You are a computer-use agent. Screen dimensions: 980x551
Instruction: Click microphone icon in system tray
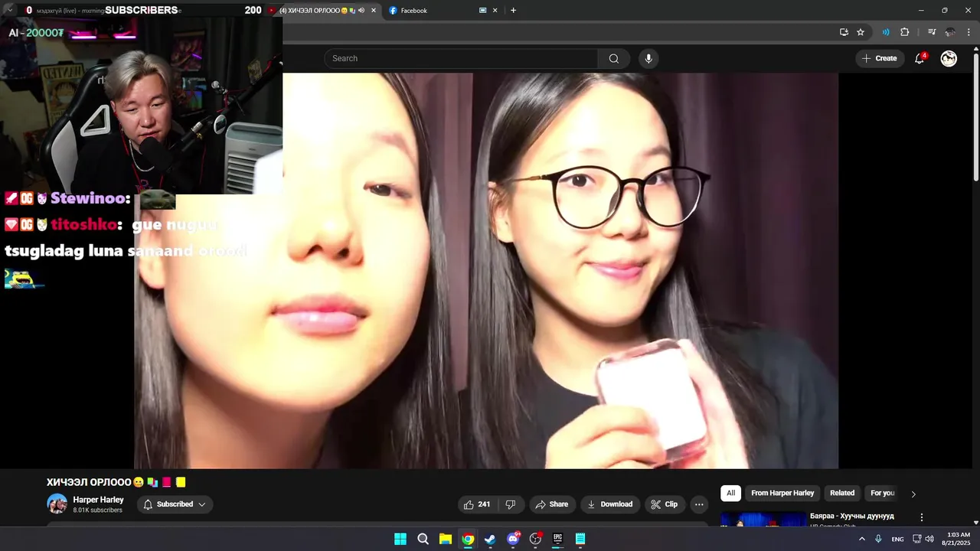[x=878, y=539]
